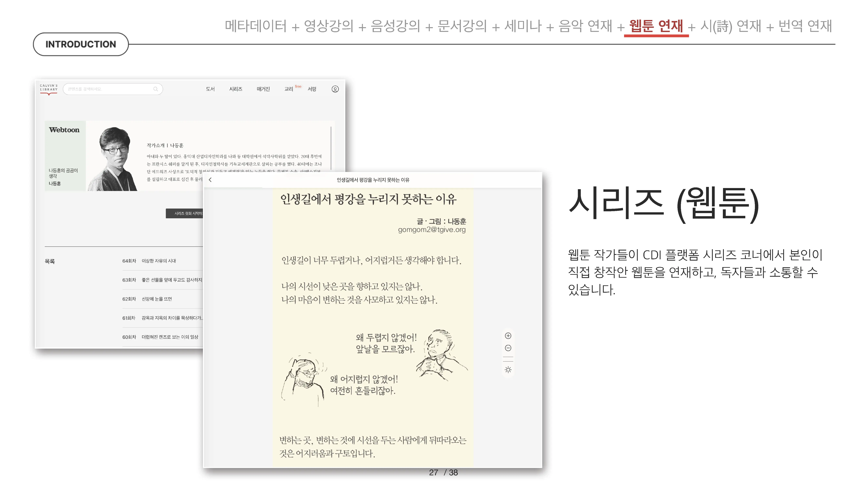Open episode 61회차 감옥과 지옥의 차이를
868x488 pixels.
(162, 318)
